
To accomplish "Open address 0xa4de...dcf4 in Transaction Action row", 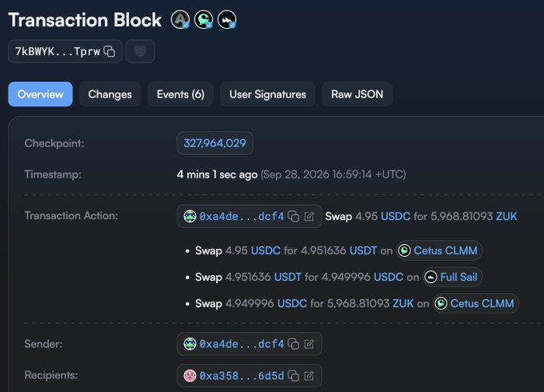I will [x=242, y=217].
